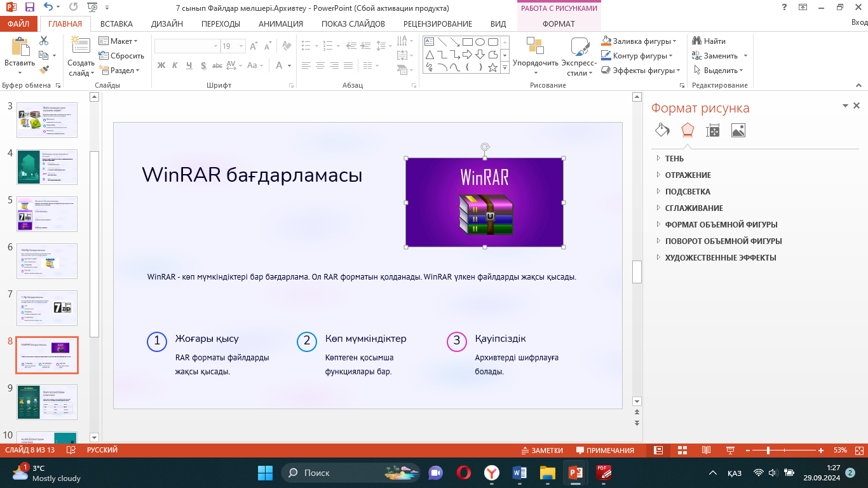Open the ДИЗАЙН ribbon tab
Viewport: 868px width, 488px height.
click(167, 24)
